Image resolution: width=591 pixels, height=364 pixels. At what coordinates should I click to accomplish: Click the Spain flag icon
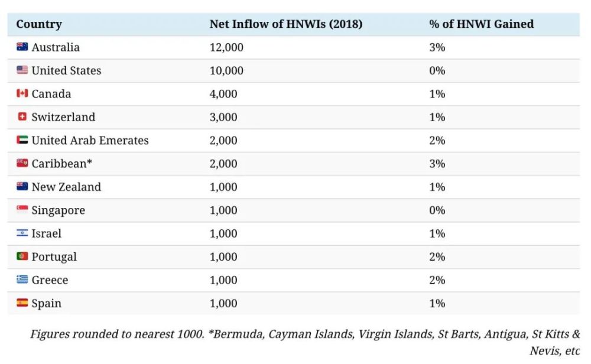22,303
